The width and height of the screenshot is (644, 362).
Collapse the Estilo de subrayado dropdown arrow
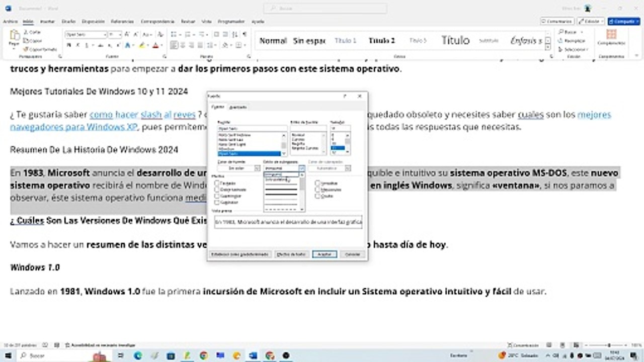tap(302, 168)
